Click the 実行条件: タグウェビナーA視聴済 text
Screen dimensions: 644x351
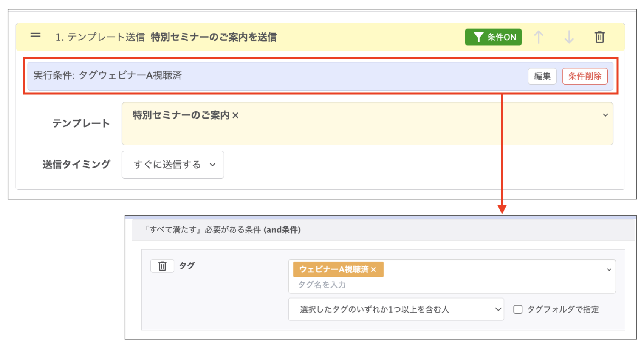108,75
